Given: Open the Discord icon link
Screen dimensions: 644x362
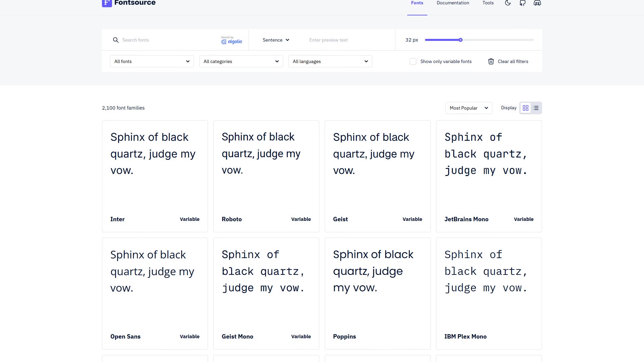Looking at the screenshot, I should (537, 3).
